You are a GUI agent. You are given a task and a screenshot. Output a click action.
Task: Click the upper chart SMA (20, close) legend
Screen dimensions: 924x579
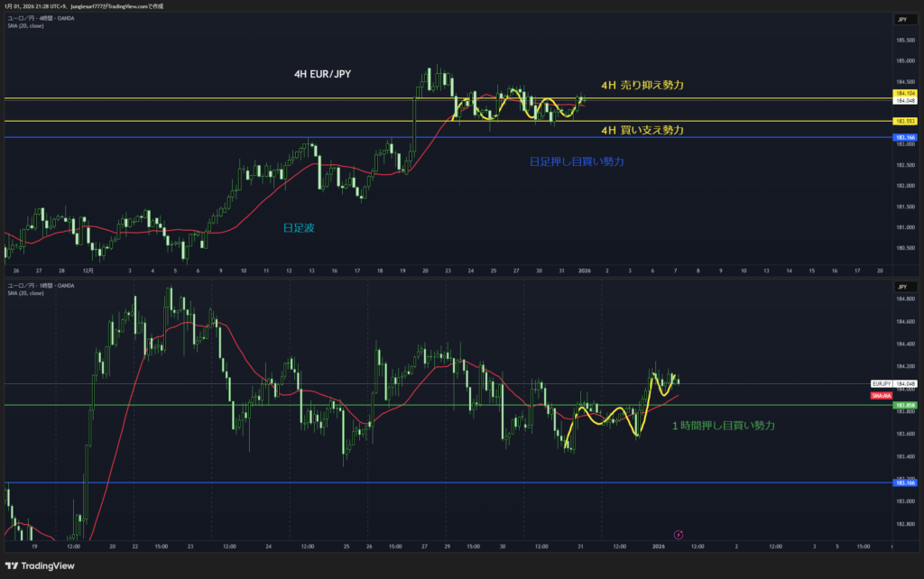pos(24,25)
